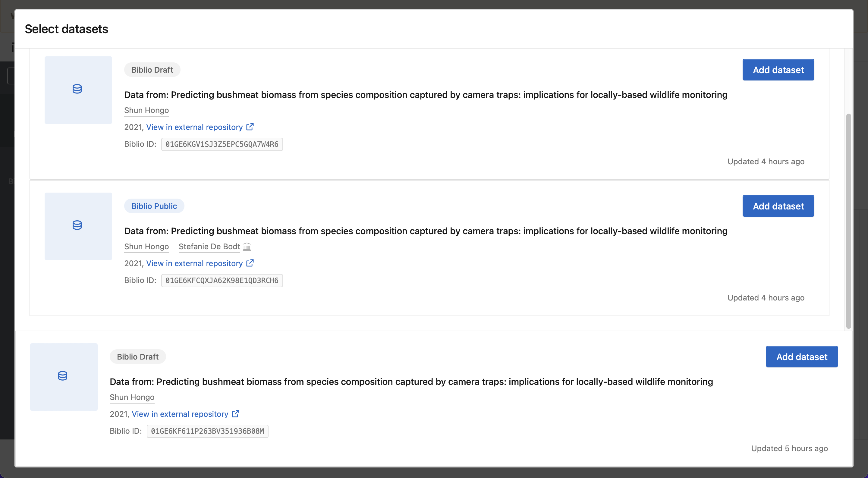Click Biblio ID 01GE6KGV1SJ3Z5EPC5GQA7W4R6
The image size is (868, 478).
pyautogui.click(x=222, y=144)
